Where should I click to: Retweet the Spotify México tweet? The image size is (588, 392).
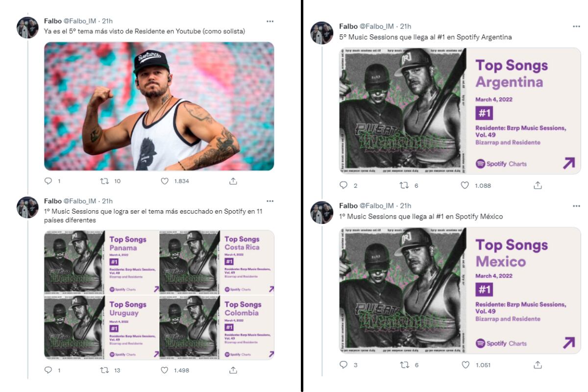(404, 365)
